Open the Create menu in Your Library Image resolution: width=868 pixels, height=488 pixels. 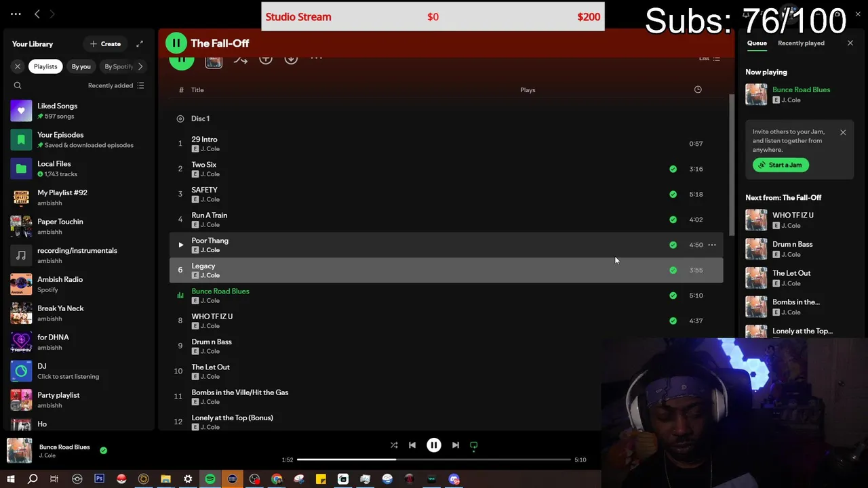pyautogui.click(x=105, y=44)
